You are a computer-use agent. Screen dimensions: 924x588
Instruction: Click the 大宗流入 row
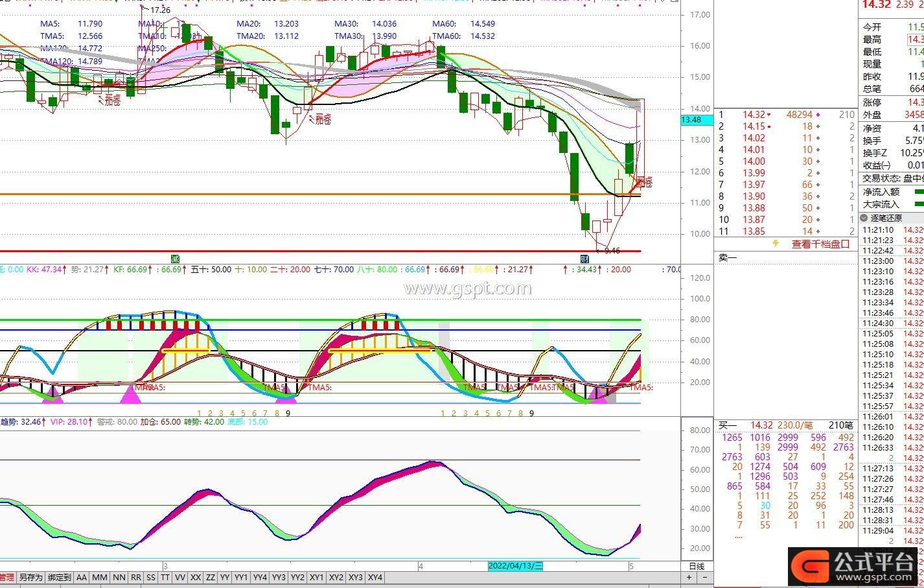(892, 204)
